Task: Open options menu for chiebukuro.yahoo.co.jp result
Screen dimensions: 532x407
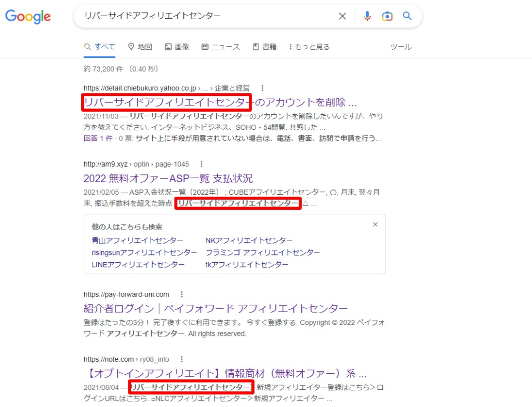Action: 262,88
